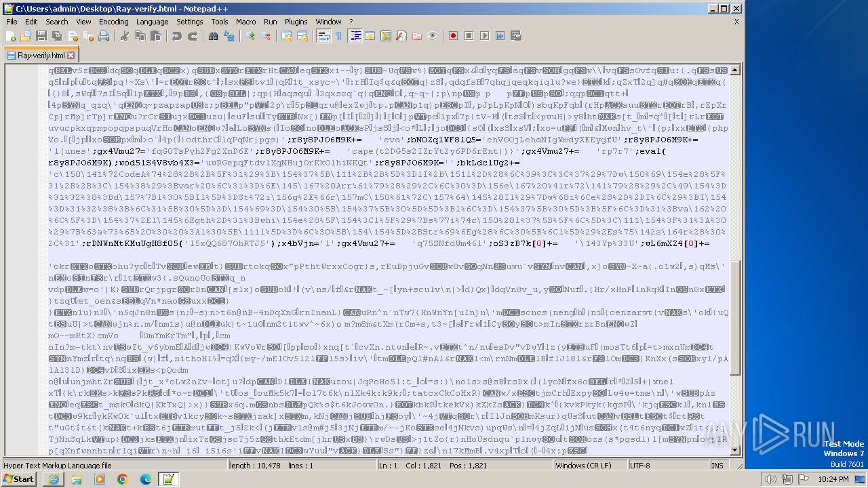
Task: Synchronize horizontal scrolling
Action: click(302, 36)
